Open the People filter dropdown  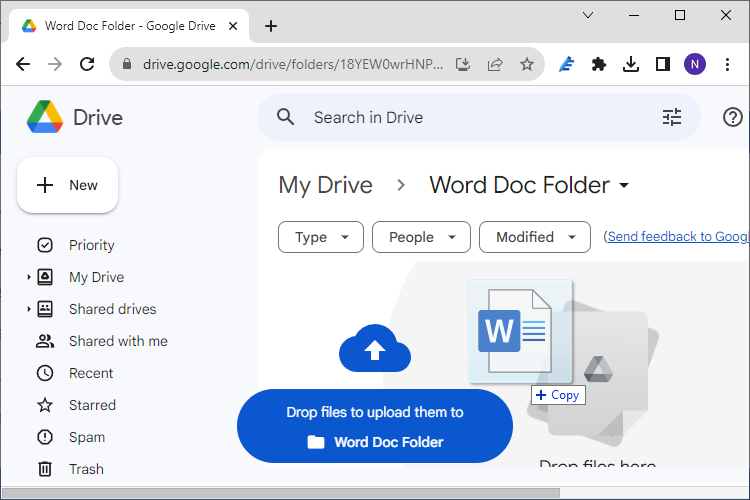pos(421,237)
